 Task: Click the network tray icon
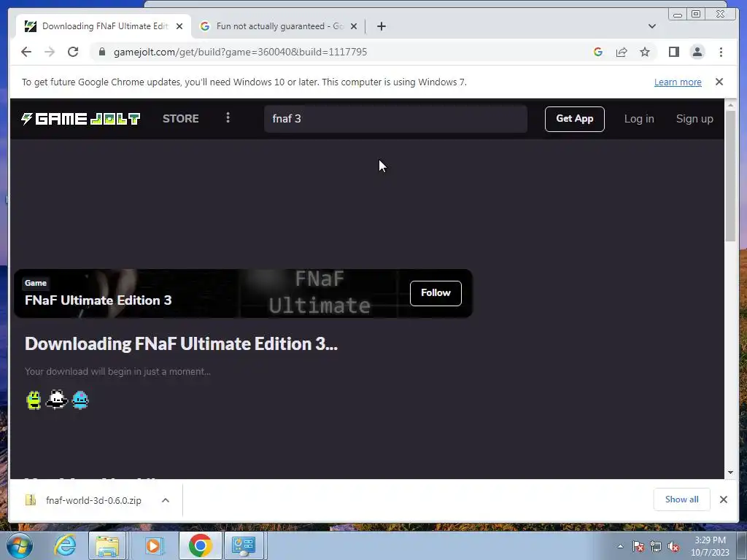656,547
